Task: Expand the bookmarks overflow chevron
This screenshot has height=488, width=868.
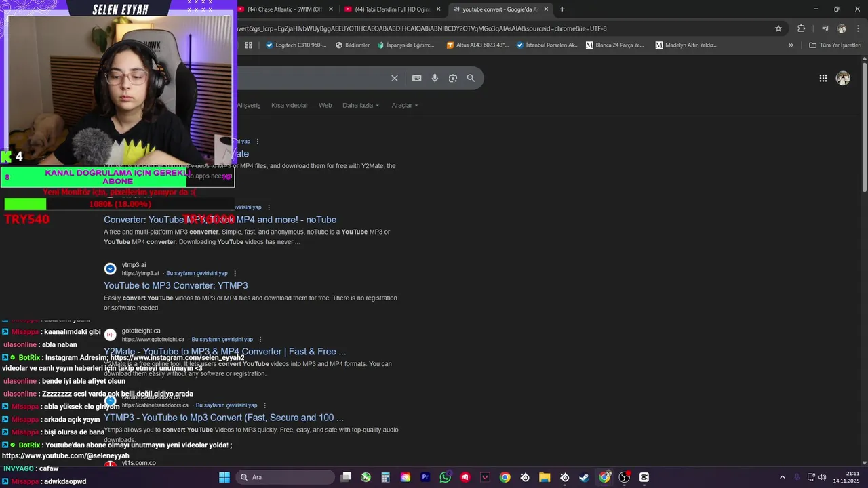Action: (x=791, y=45)
